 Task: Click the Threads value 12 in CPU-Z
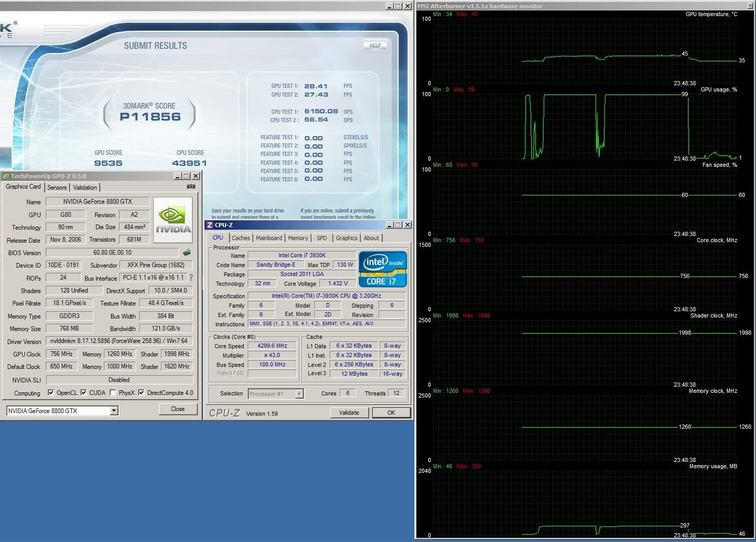click(x=396, y=393)
